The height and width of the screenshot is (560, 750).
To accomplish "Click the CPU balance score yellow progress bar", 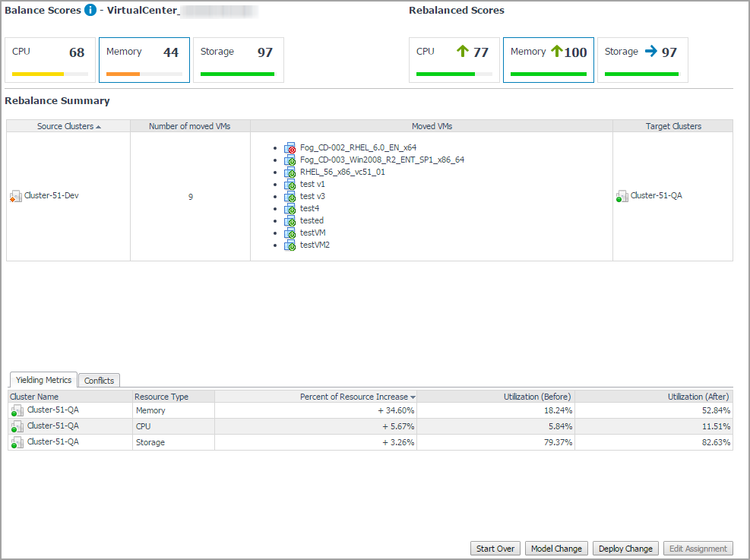I will (x=38, y=74).
